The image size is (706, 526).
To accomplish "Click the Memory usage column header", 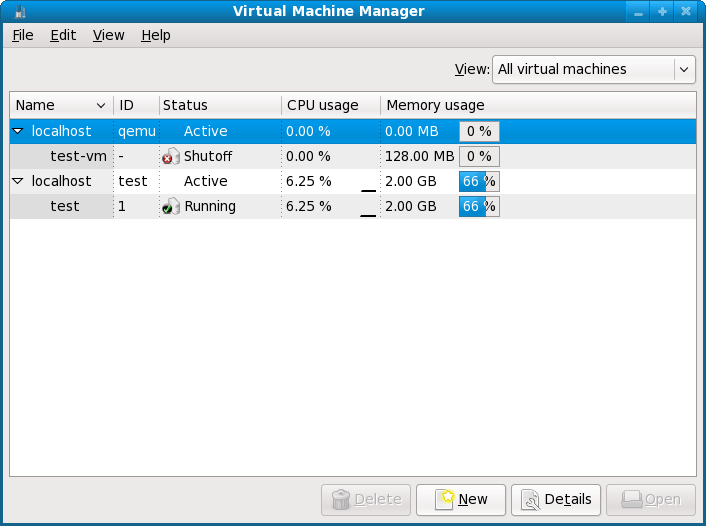I will pyautogui.click(x=435, y=105).
